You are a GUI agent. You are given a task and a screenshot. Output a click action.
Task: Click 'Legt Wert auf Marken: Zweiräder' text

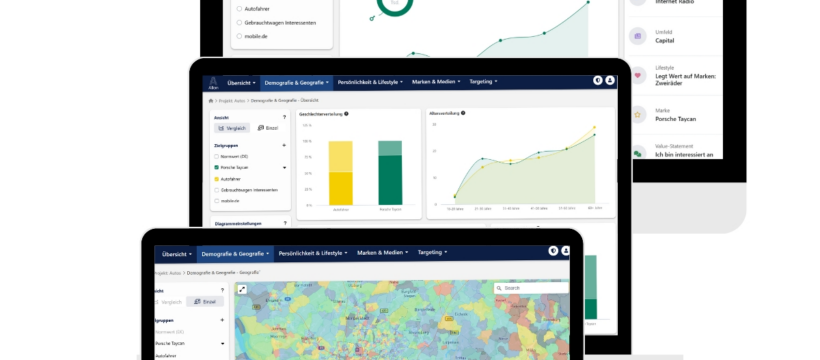coord(686,80)
